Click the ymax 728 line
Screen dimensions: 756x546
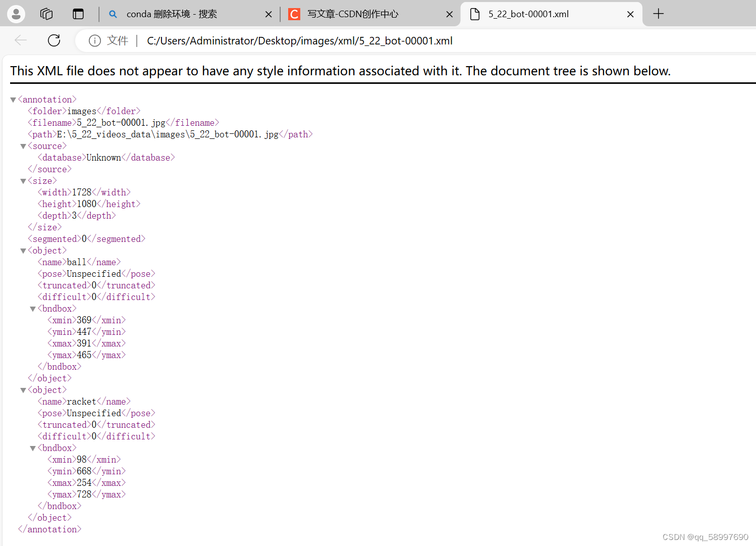(x=87, y=494)
